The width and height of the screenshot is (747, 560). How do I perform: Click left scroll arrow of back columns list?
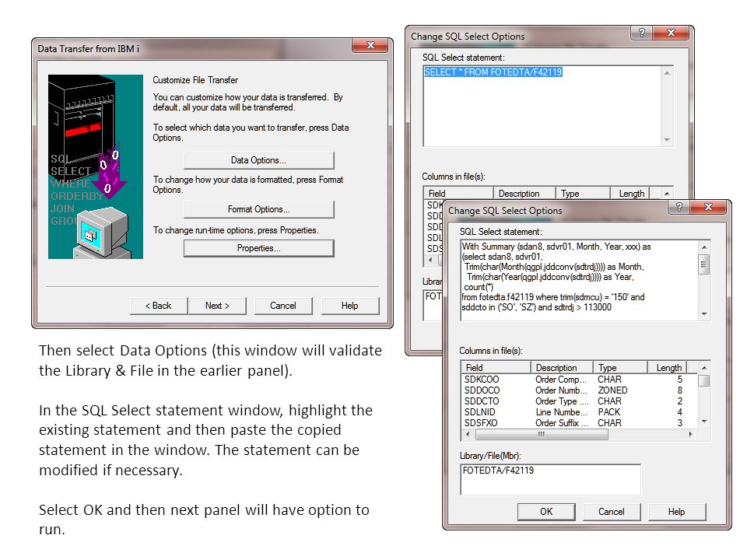click(x=430, y=260)
